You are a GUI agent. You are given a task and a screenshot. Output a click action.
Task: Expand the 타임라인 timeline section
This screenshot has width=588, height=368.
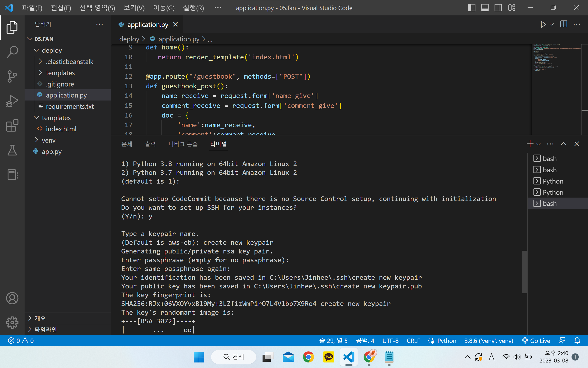pyautogui.click(x=68, y=329)
